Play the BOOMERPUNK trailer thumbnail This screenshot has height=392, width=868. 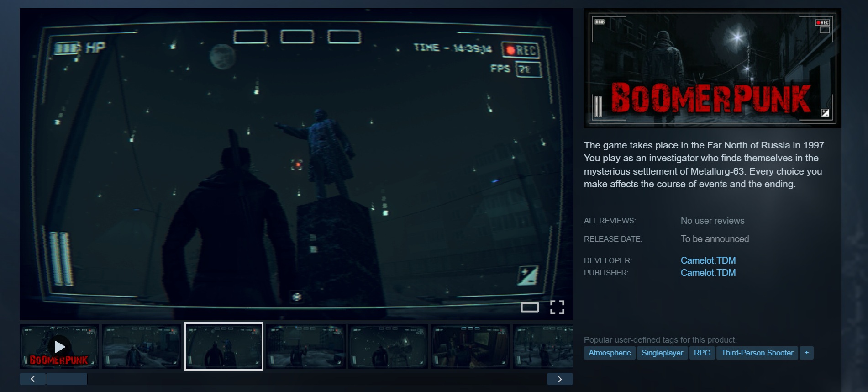tap(59, 346)
